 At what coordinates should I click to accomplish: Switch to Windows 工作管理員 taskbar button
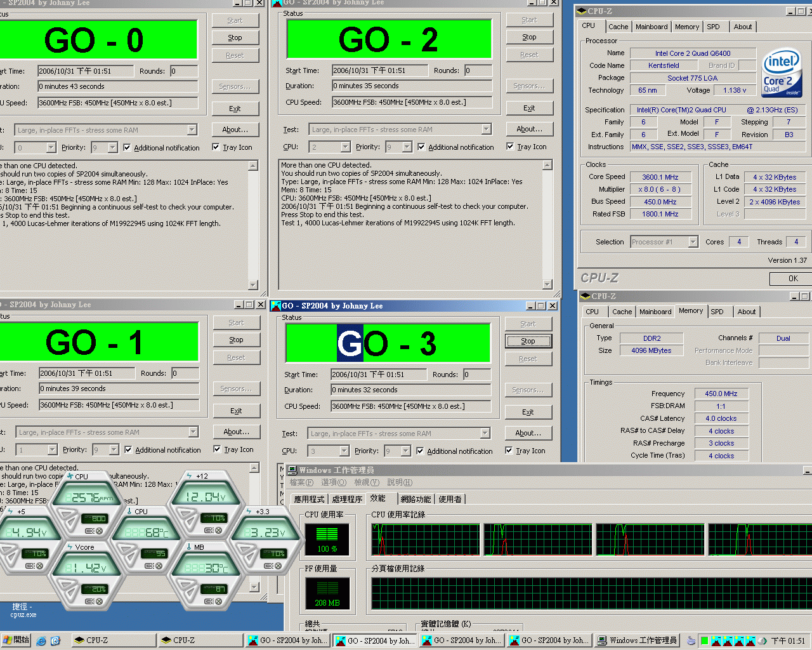tap(638, 640)
